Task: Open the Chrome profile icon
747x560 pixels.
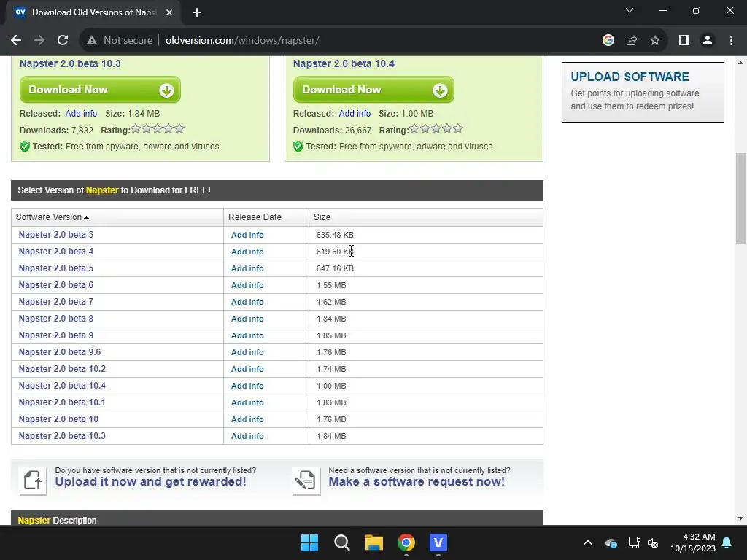Action: click(708, 41)
